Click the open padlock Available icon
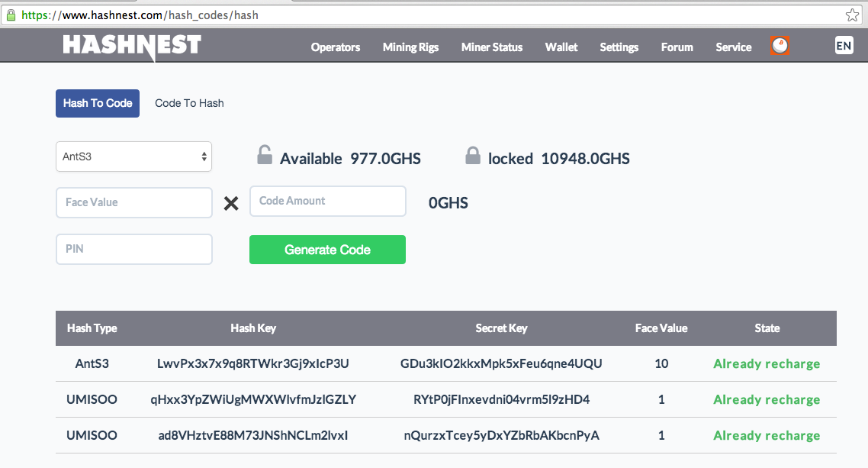The height and width of the screenshot is (468, 868). coord(265,154)
